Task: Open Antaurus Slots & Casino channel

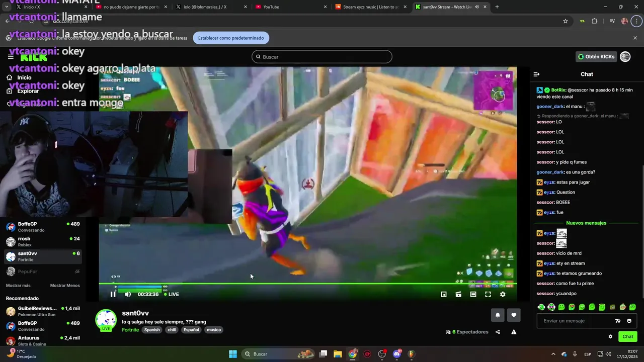Action: (x=43, y=341)
